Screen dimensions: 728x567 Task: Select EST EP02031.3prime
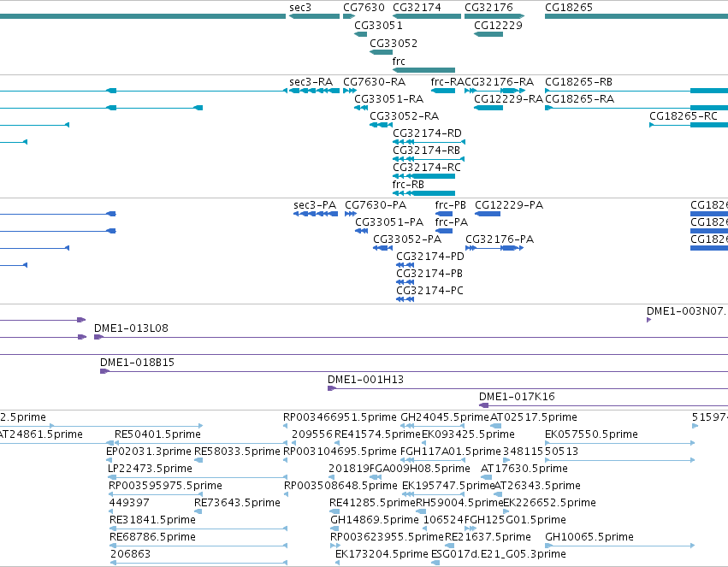click(x=109, y=460)
